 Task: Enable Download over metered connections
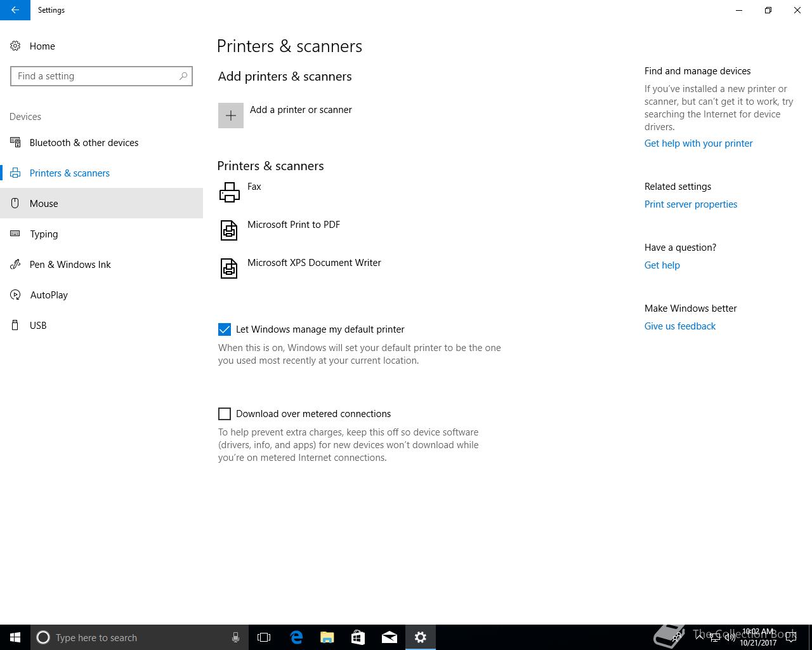click(x=225, y=414)
